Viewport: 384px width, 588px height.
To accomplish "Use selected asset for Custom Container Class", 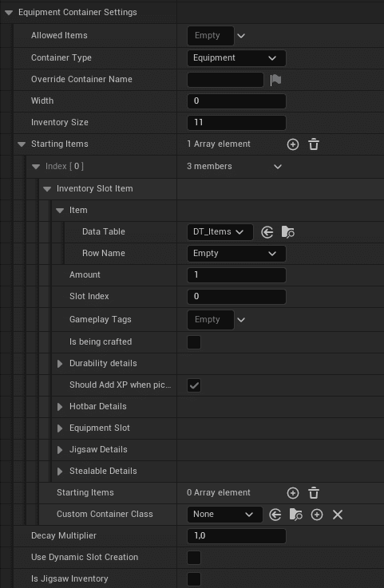I will (x=275, y=515).
